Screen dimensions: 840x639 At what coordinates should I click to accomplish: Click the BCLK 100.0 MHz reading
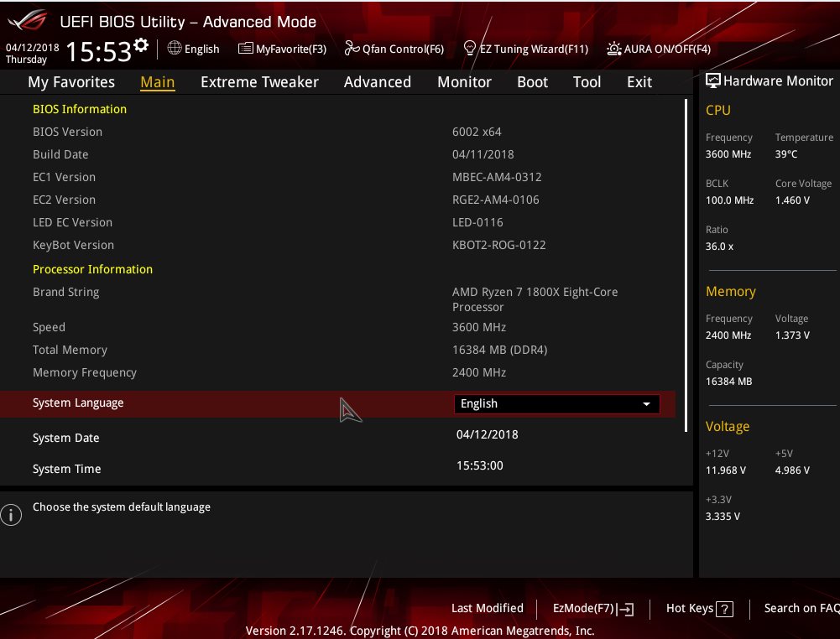pos(729,200)
